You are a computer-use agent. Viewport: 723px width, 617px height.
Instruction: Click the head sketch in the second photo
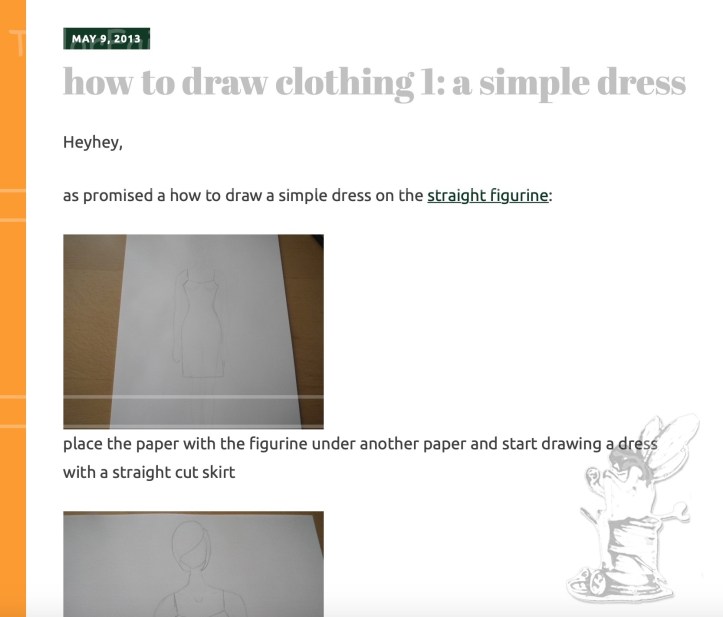tap(191, 543)
